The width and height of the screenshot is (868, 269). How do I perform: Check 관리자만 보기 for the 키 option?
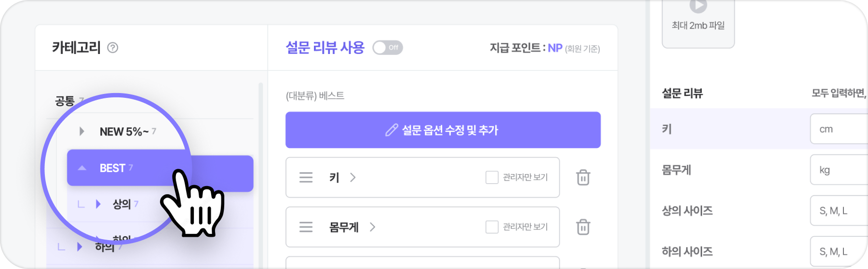[492, 177]
